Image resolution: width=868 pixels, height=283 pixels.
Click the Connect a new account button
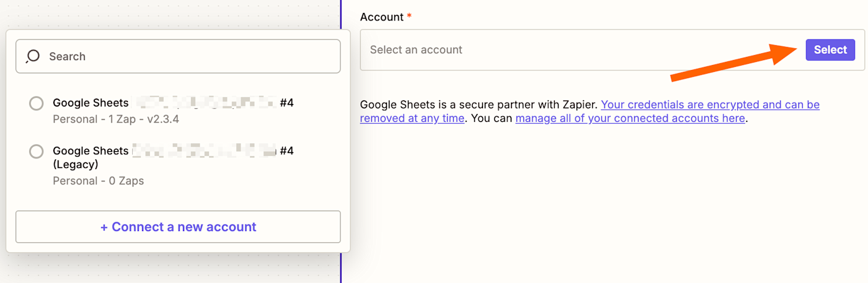(178, 227)
